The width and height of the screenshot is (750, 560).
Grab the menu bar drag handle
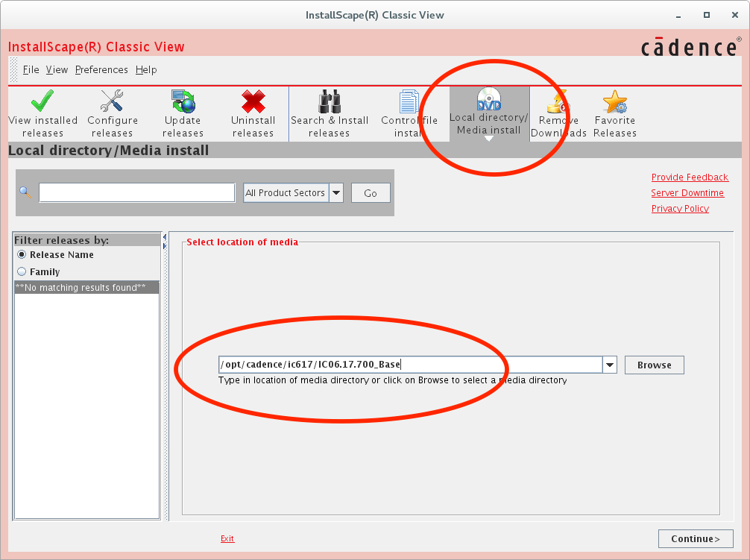tap(14, 70)
